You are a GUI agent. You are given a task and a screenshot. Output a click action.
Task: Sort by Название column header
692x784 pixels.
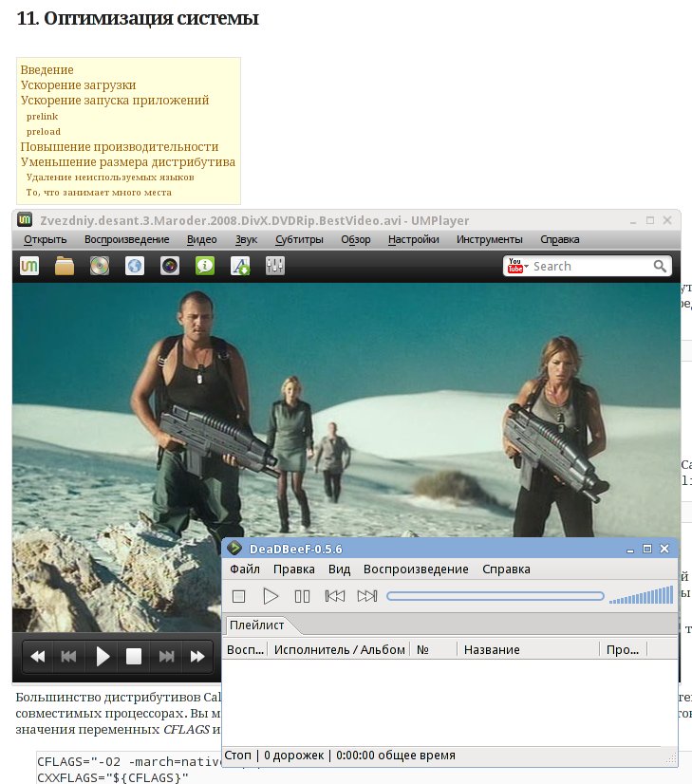pos(528,649)
